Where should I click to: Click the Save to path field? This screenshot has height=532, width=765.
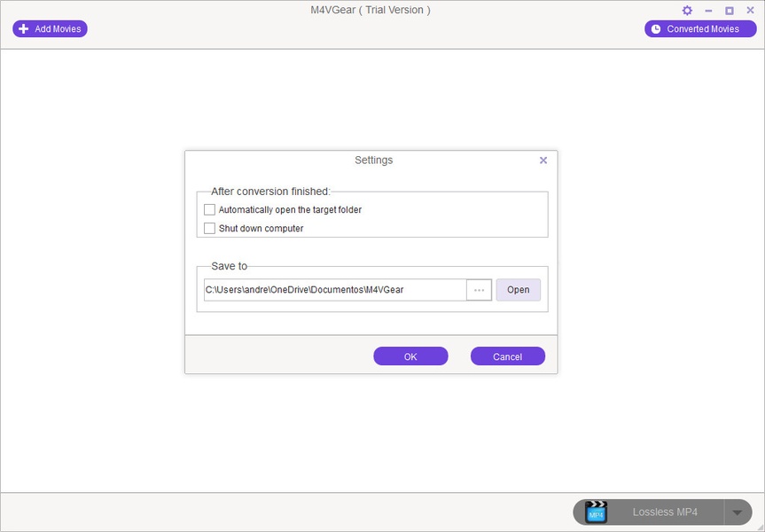[x=335, y=290]
